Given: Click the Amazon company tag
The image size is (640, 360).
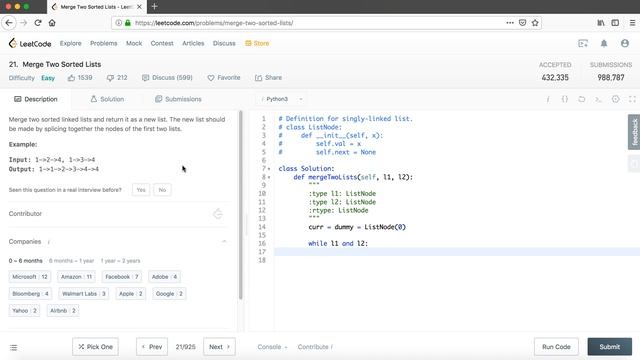Looking at the screenshot, I should (x=76, y=277).
